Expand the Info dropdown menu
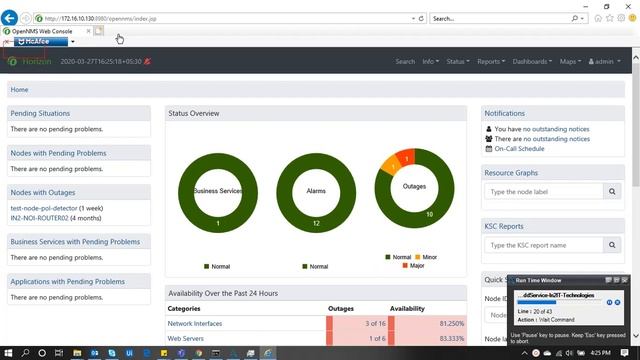Viewport: 640px width, 360px height. pyautogui.click(x=431, y=61)
